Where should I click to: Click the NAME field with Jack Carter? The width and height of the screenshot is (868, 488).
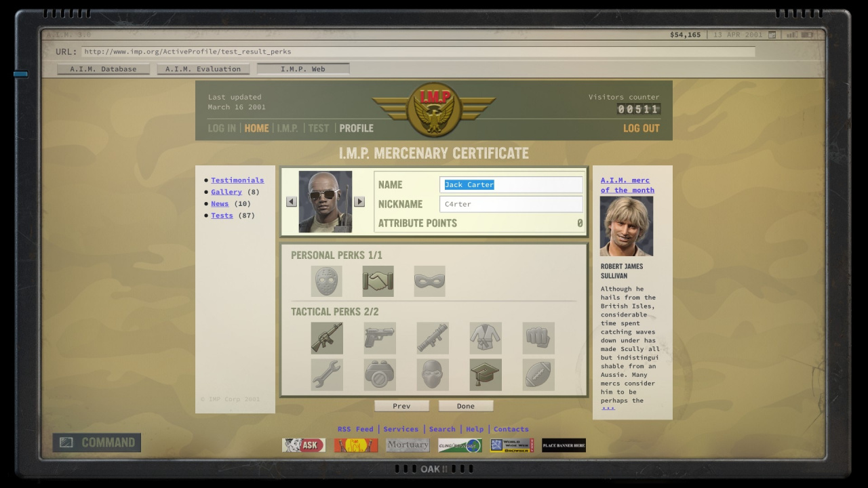pyautogui.click(x=511, y=184)
